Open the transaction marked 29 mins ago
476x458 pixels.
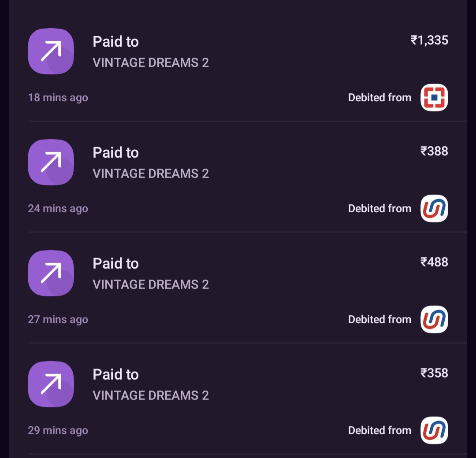58,430
